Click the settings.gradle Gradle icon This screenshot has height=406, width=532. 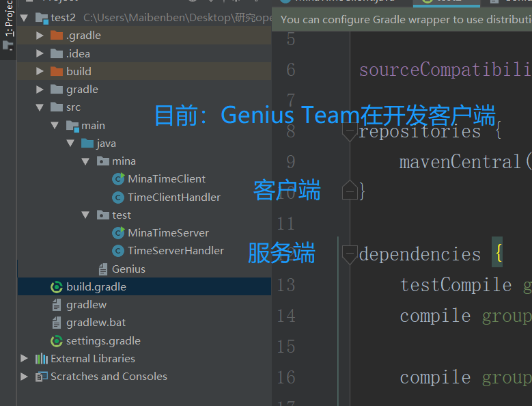(56, 341)
